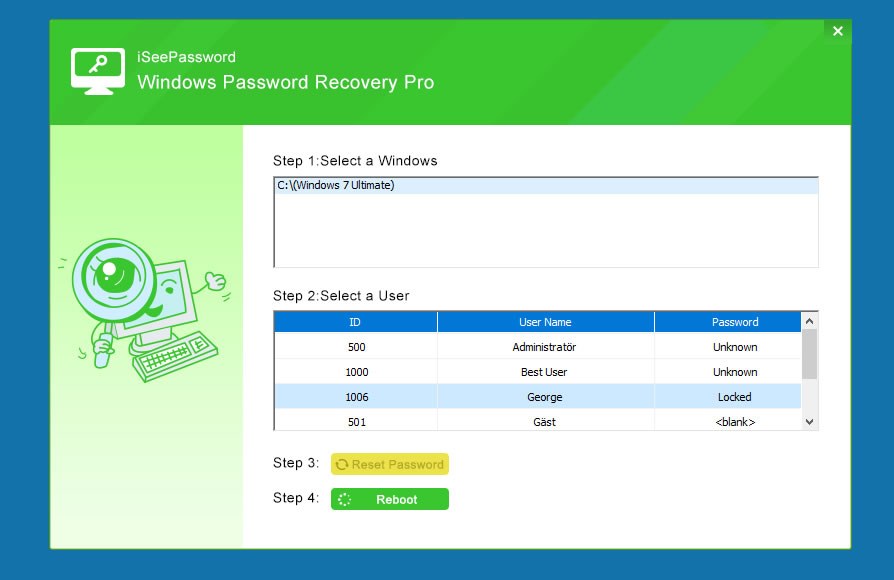Select the Gäst user row
The width and height of the screenshot is (894, 580).
pos(545,422)
